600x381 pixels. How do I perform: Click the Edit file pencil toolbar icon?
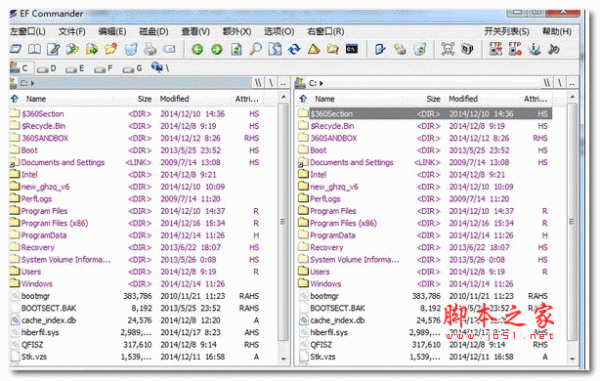pyautogui.click(x=54, y=49)
